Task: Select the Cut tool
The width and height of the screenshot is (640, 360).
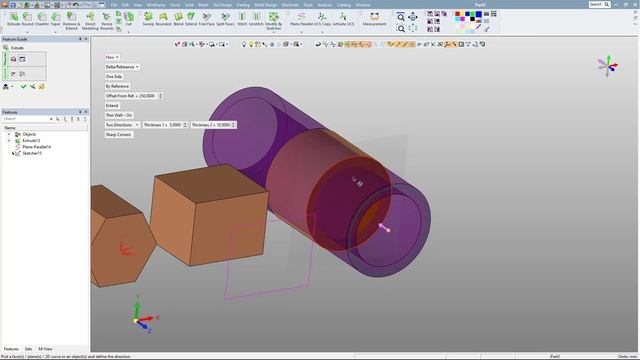Action: (129, 19)
